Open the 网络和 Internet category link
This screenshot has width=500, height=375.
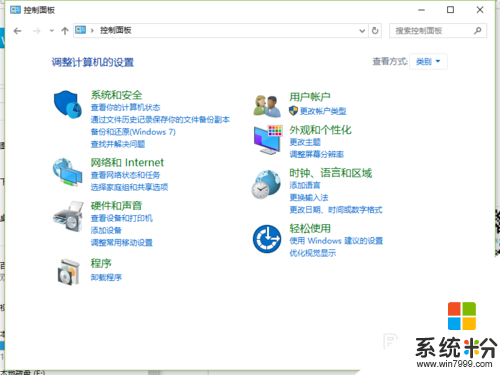pos(127,163)
